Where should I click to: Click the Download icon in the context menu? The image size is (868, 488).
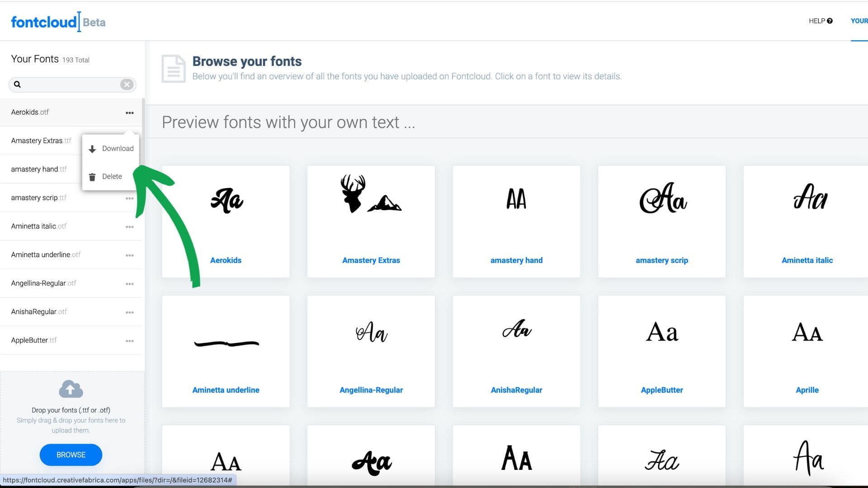pyautogui.click(x=93, y=148)
